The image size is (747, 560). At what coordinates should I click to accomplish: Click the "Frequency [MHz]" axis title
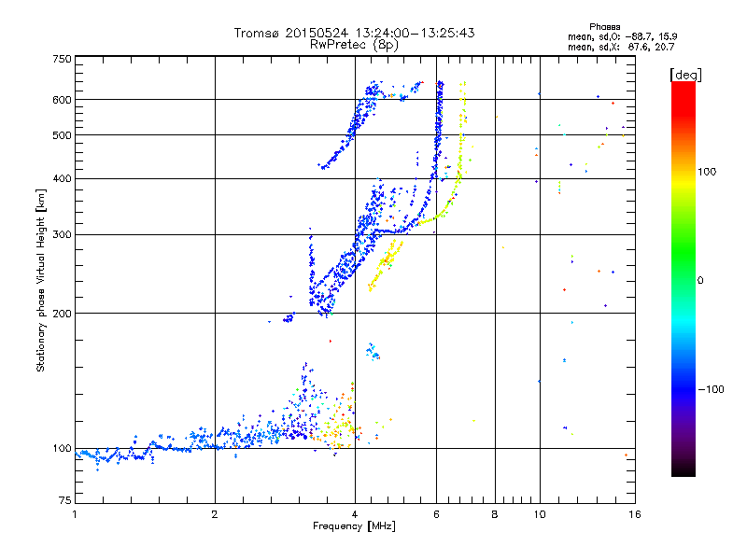[x=354, y=527]
